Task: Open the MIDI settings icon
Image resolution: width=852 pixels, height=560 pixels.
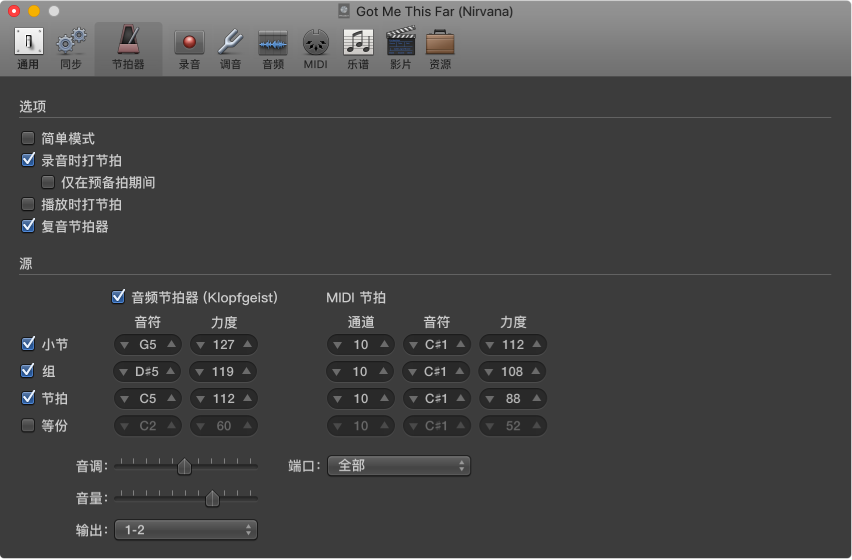Action: 315,49
